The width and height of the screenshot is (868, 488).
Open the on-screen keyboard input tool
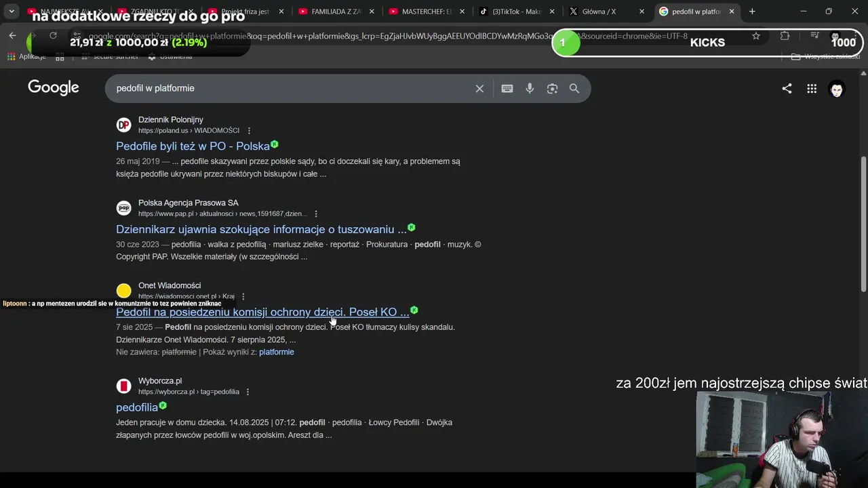pos(507,88)
